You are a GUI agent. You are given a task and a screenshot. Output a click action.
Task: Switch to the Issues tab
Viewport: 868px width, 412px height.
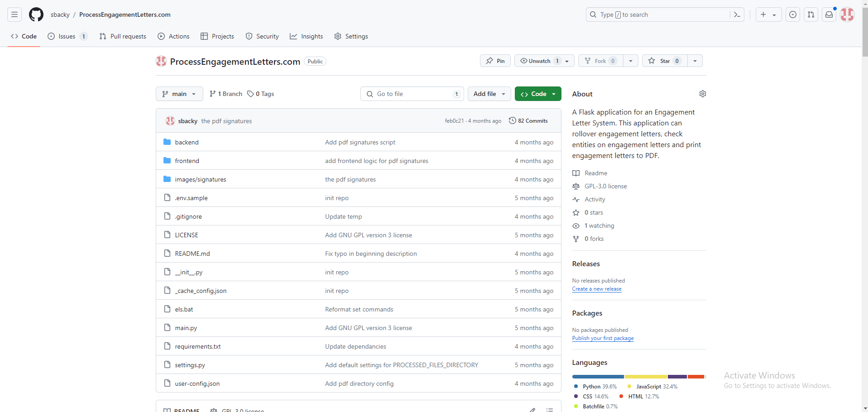point(67,36)
